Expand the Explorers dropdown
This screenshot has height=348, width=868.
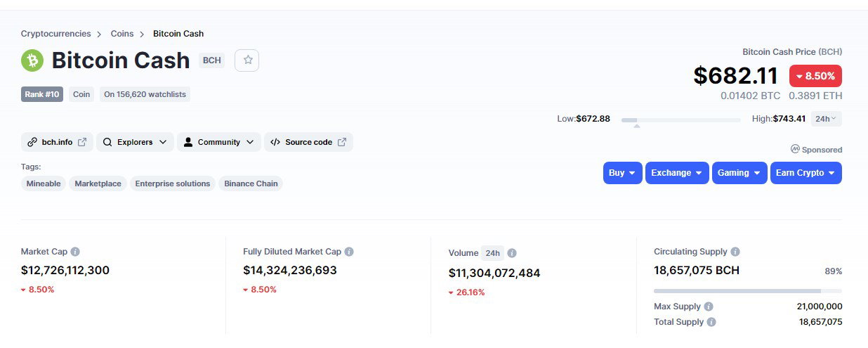coord(135,142)
